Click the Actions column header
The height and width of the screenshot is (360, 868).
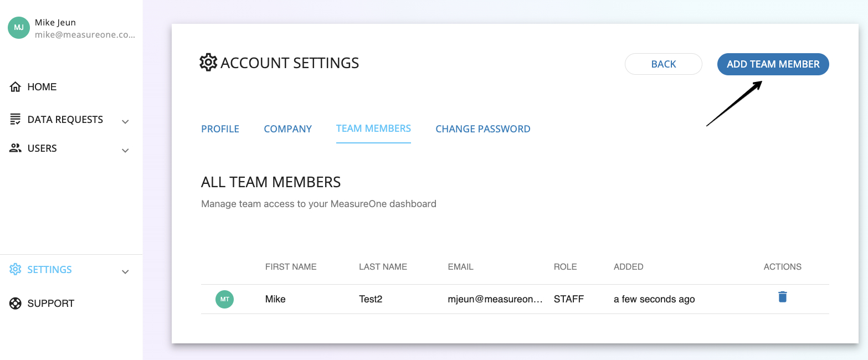tap(782, 267)
